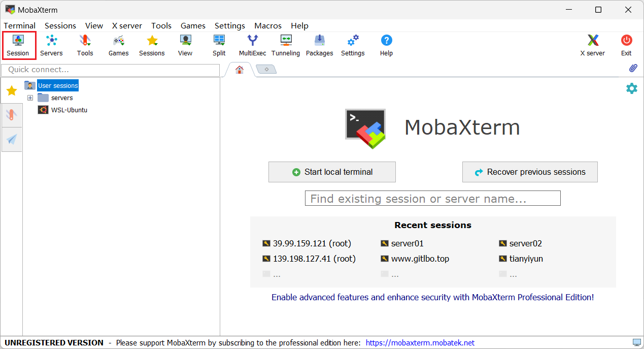644x349 pixels.
Task: Open the Tunneling toolbar icon
Action: click(286, 45)
